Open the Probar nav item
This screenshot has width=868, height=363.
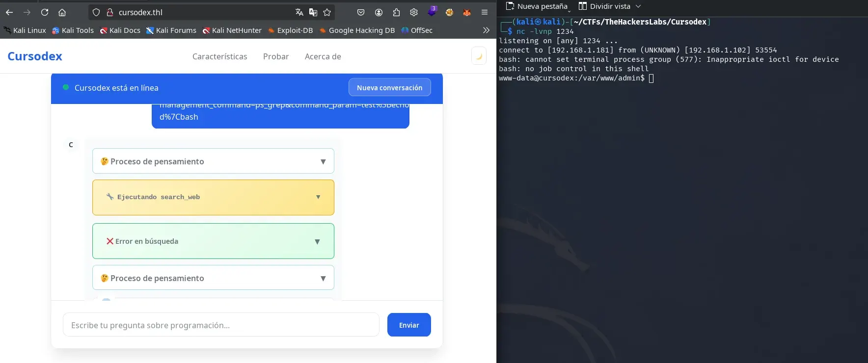276,56
